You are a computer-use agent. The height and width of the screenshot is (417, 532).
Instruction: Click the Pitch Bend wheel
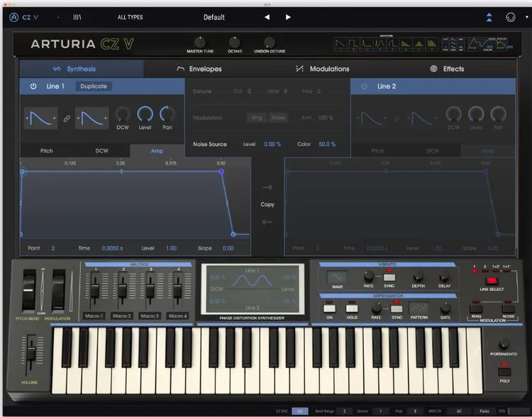pos(29,290)
